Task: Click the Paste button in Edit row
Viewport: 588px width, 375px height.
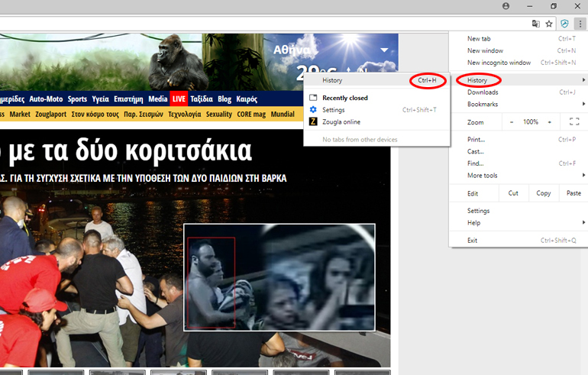Action: 573,193
